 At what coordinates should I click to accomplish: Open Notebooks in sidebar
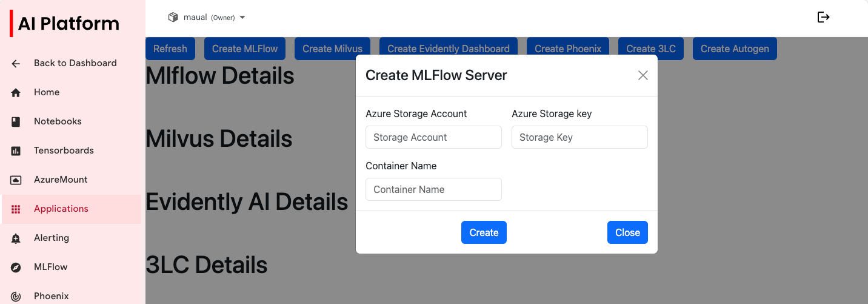click(72, 121)
